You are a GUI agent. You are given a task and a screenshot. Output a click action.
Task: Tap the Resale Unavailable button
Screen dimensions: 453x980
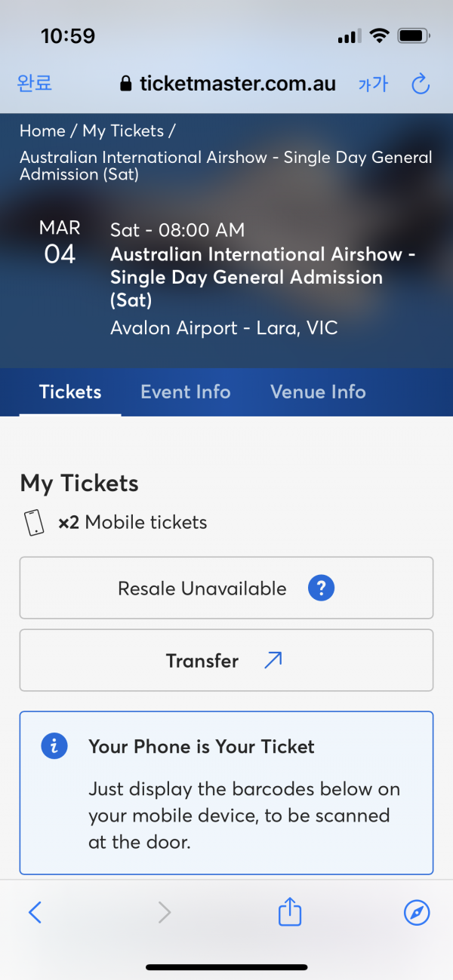(226, 588)
